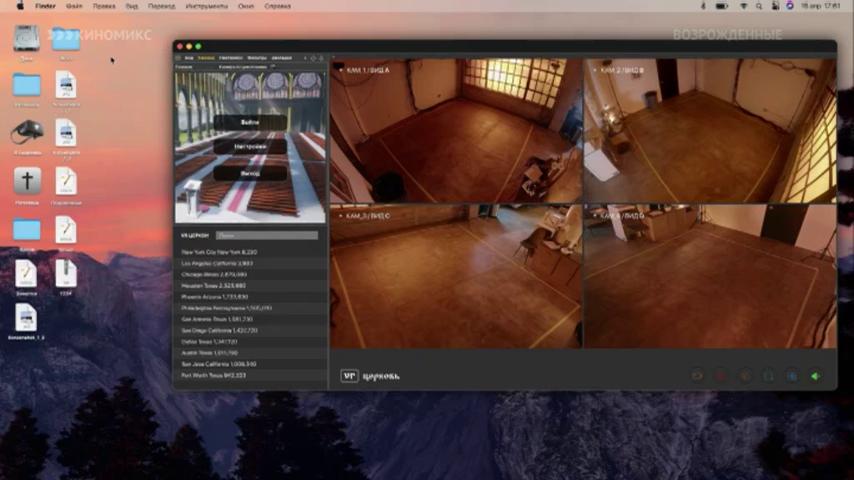The width and height of the screenshot is (854, 480).
Task: Click the VR церкви search field
Action: (267, 235)
